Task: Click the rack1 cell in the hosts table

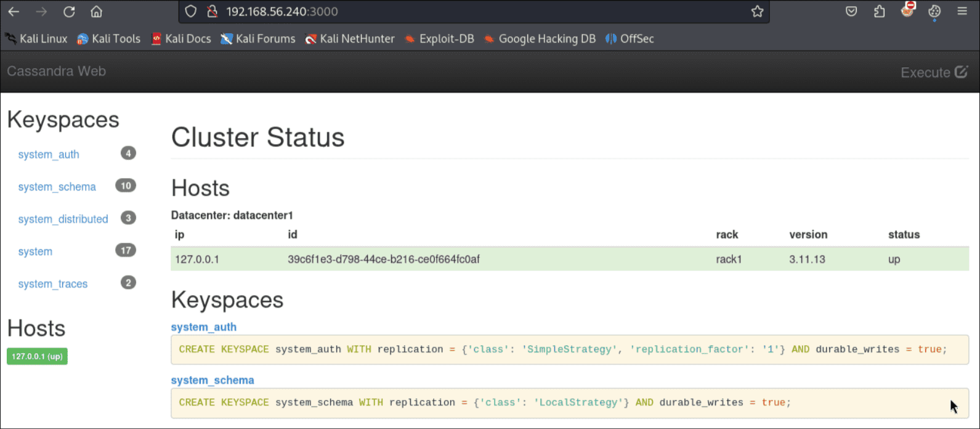Action: click(x=729, y=259)
